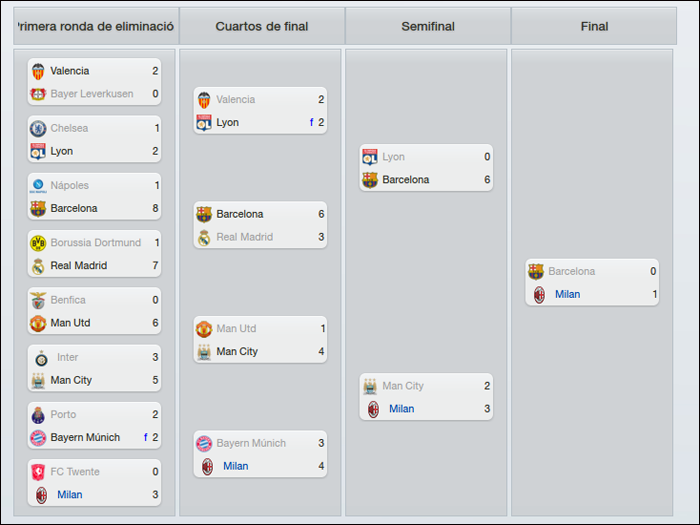The width and height of the screenshot is (700, 525).
Task: Click Real Madrid crest in quarter-finals
Action: tap(204, 238)
